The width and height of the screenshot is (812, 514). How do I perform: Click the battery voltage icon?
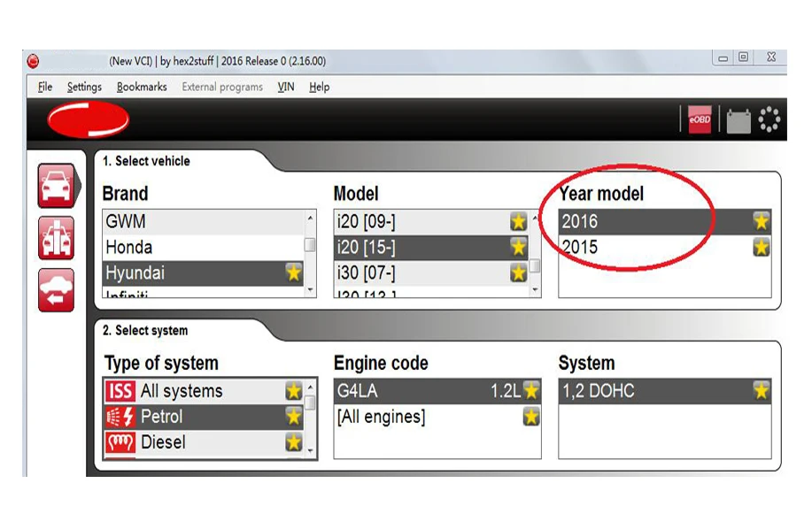739,120
